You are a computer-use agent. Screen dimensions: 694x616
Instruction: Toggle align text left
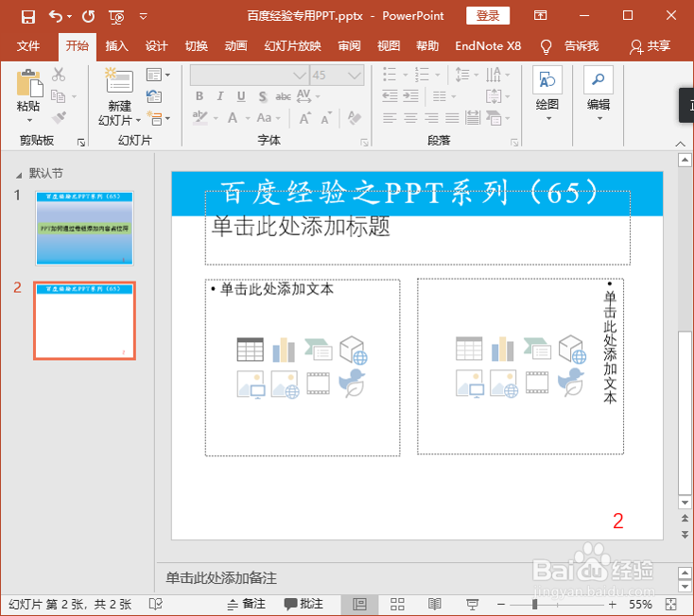coord(390,118)
